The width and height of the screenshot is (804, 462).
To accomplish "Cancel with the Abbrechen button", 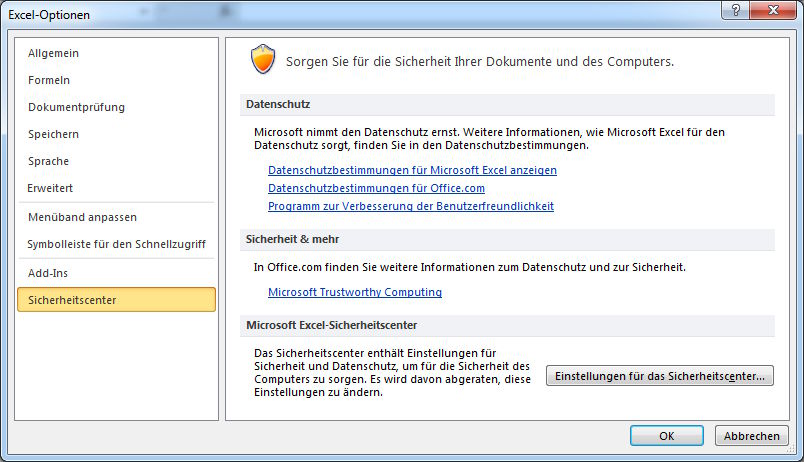I will coord(752,436).
